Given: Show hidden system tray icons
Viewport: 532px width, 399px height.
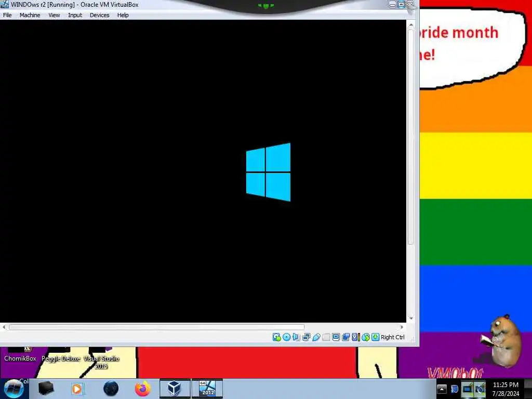Looking at the screenshot, I should coord(442,389).
